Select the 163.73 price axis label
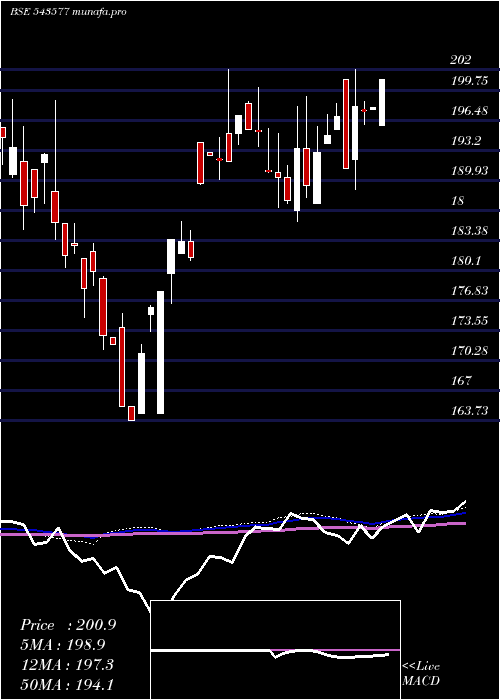 (x=470, y=410)
